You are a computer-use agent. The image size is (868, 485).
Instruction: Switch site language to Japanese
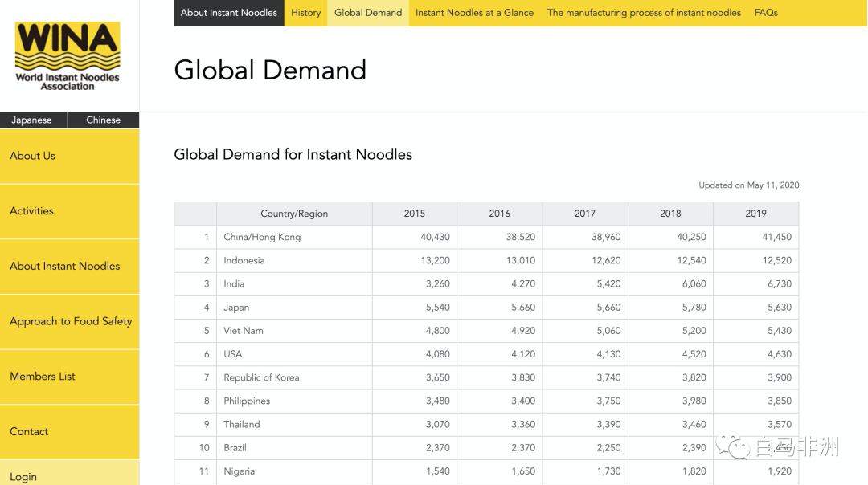tap(32, 120)
